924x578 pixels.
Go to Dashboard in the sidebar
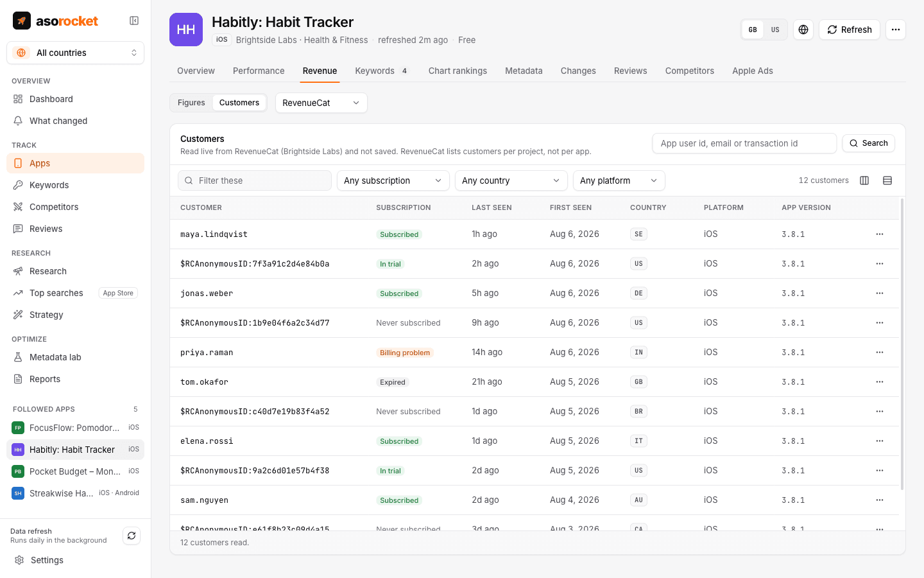[x=76, y=99]
